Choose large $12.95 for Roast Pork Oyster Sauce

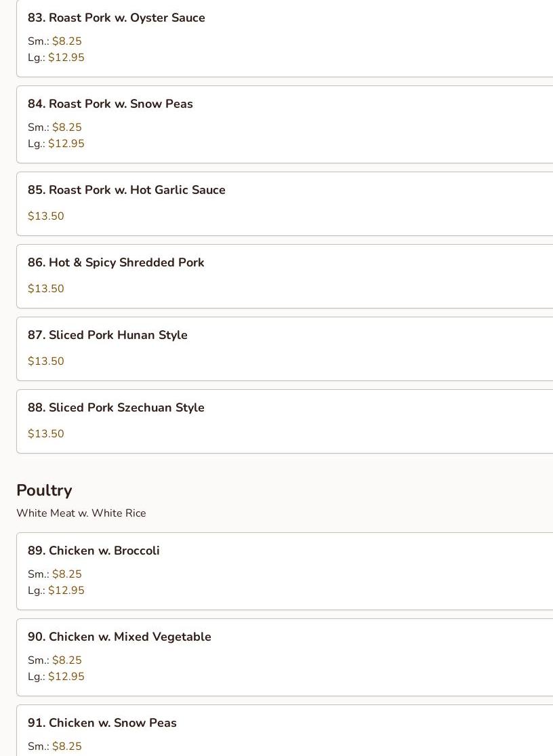66,58
